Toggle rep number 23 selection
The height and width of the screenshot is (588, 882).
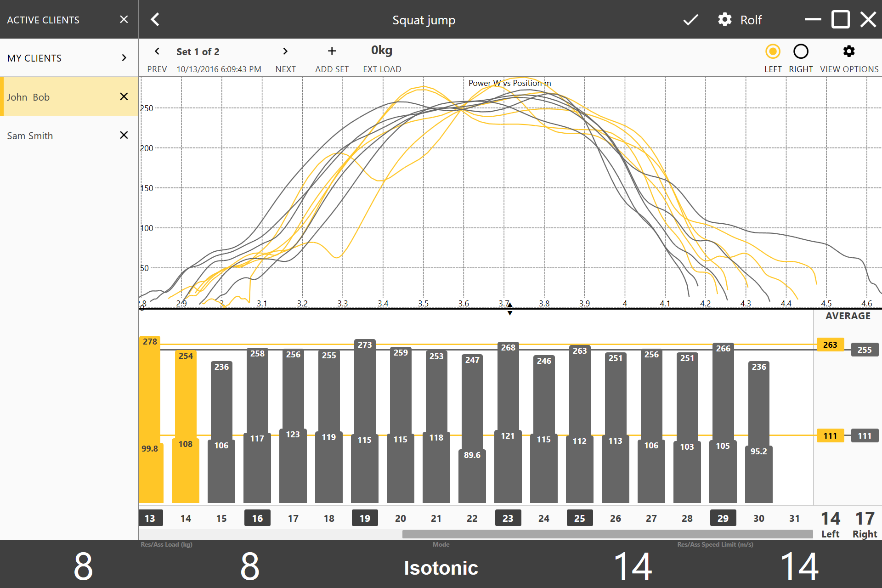tap(508, 518)
